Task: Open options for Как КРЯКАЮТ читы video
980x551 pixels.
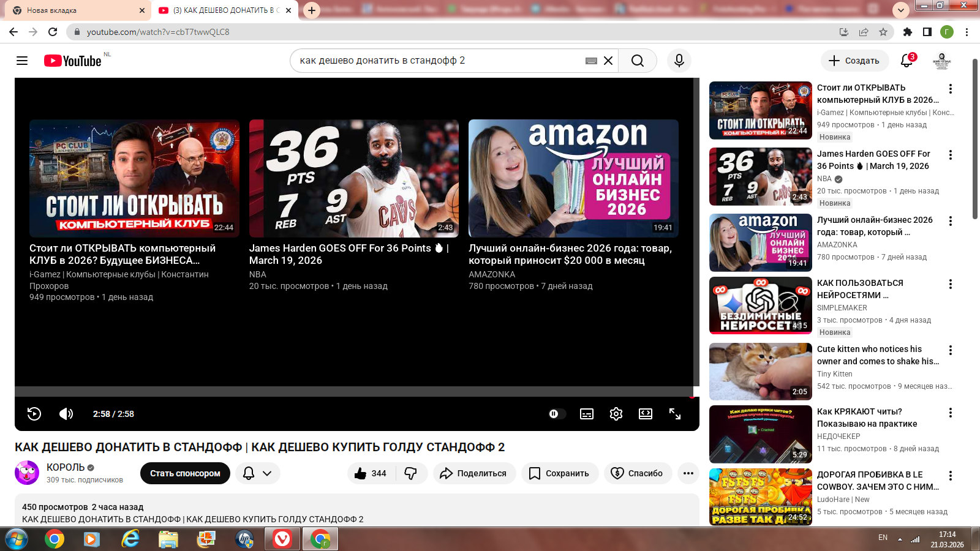Action: coord(951,413)
